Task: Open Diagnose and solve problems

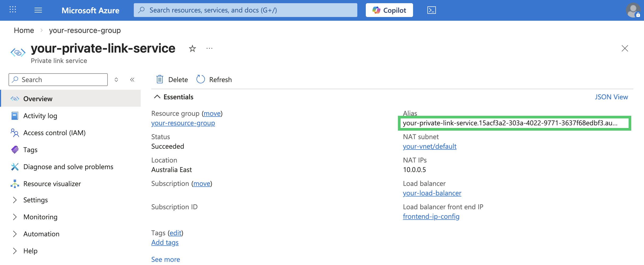Action: (68, 167)
